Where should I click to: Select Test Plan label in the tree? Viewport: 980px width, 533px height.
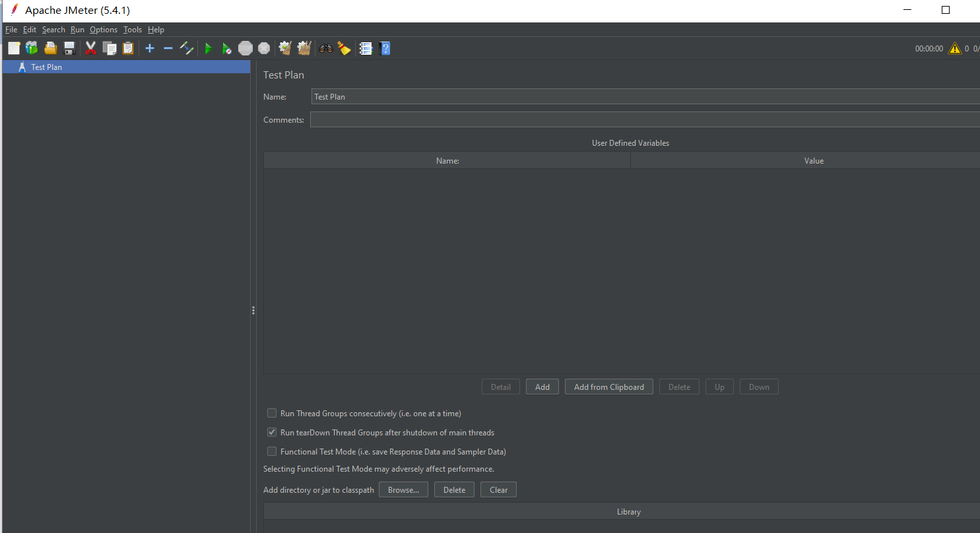47,67
